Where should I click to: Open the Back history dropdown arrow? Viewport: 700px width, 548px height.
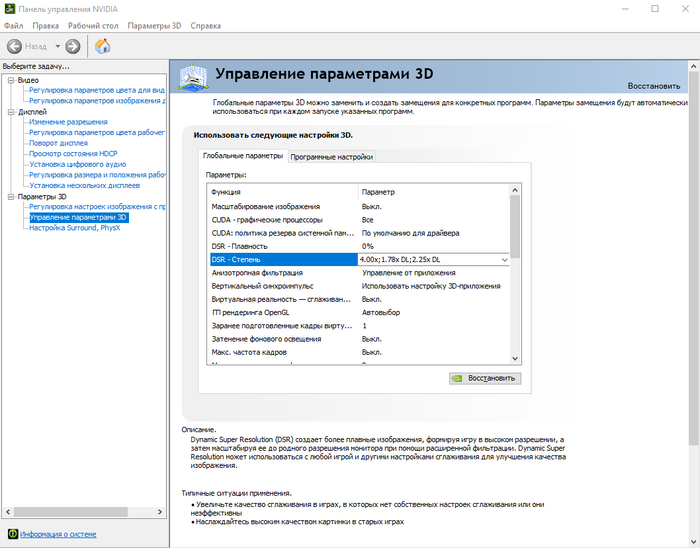click(58, 46)
